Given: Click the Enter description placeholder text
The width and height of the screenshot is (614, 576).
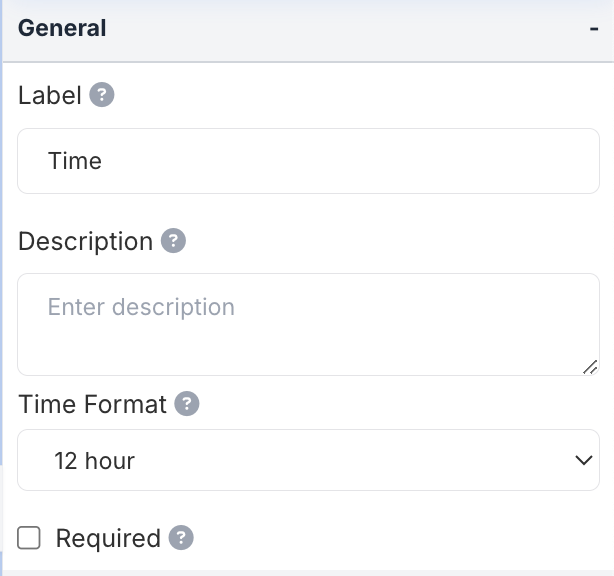Looking at the screenshot, I should point(141,307).
